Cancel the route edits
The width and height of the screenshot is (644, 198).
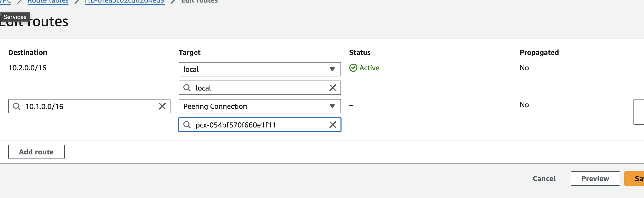544,179
